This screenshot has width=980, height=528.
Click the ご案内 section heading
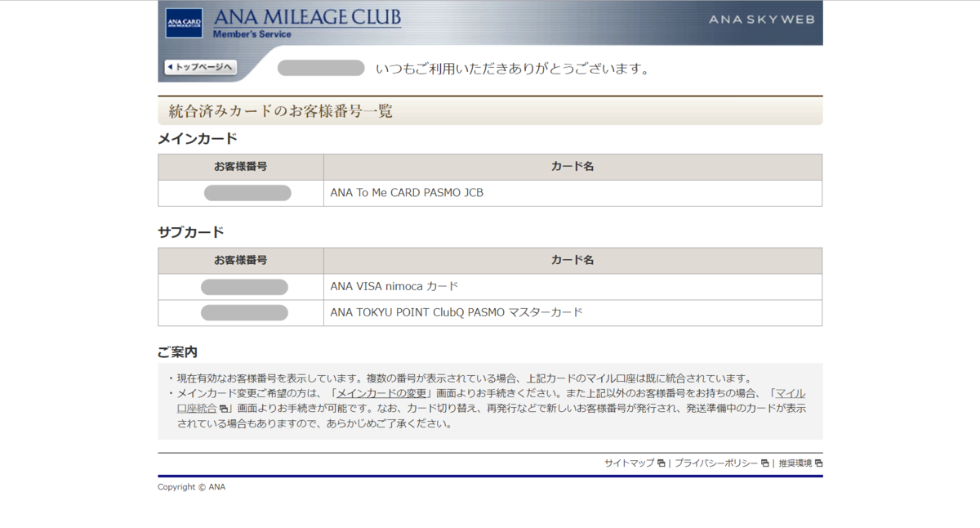pos(177,352)
